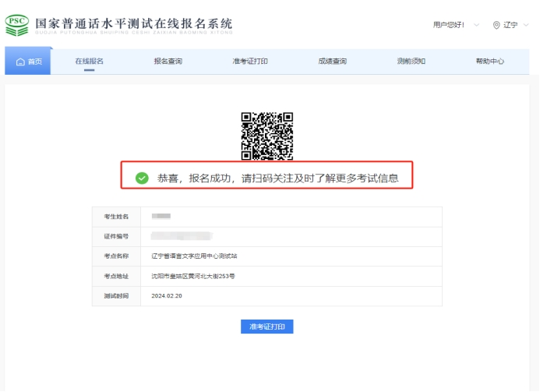Click the PSC logo in the header
This screenshot has width=540, height=392.
(x=18, y=24)
